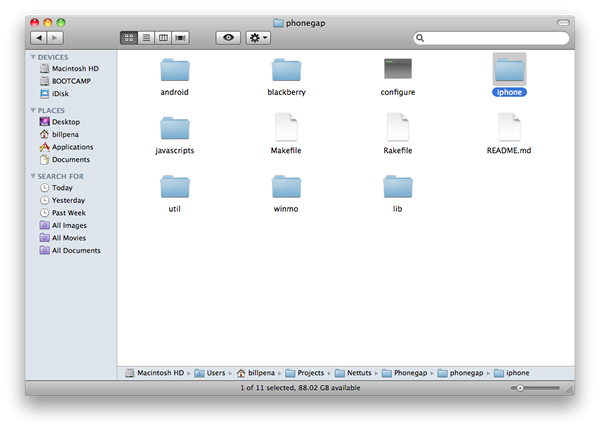Go to Documents in sidebar

tap(65, 160)
